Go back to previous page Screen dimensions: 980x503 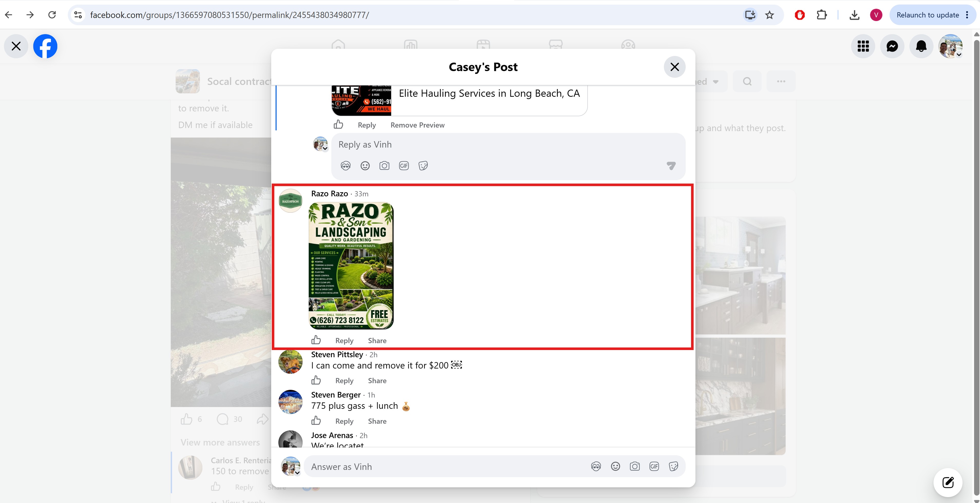tap(9, 15)
